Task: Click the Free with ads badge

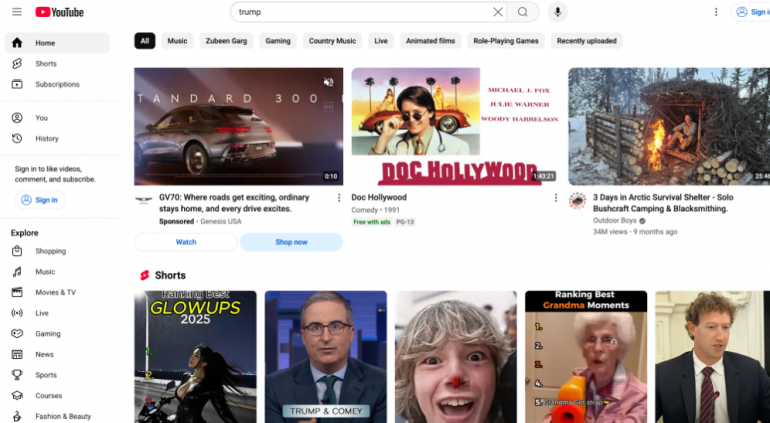Action: click(x=372, y=222)
